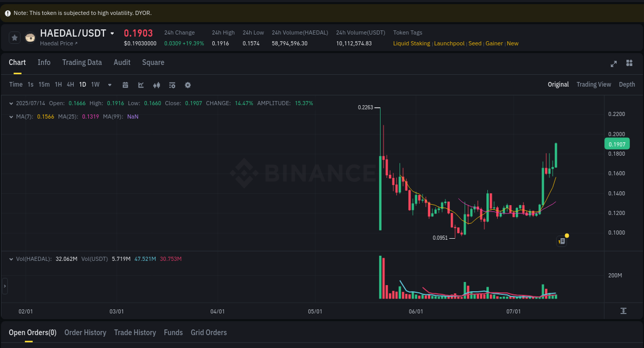Toggle favorite star for HAEDAL/USDT
The image size is (644, 348).
(x=14, y=37)
